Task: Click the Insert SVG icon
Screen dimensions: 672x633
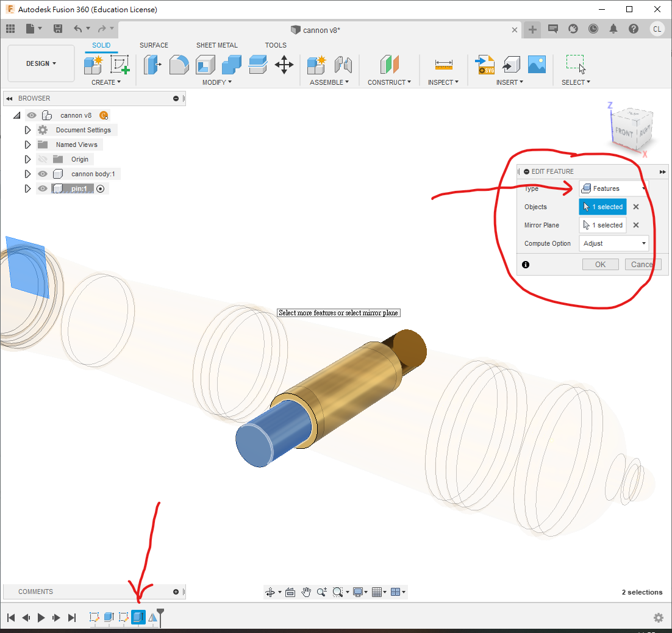Action: click(x=485, y=65)
